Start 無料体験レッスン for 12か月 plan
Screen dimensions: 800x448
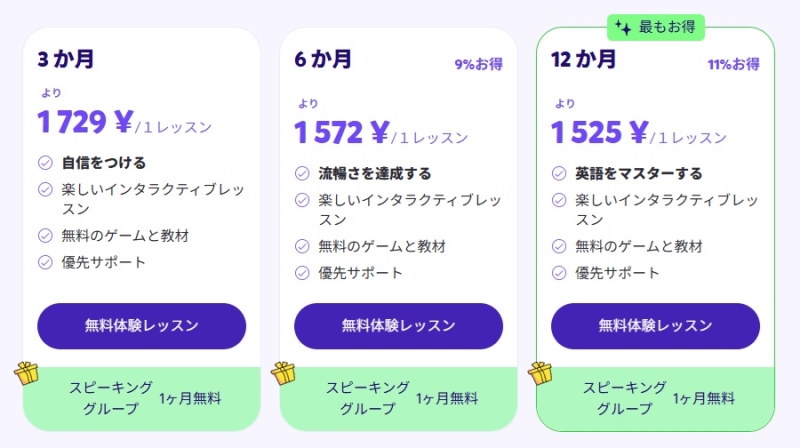pyautogui.click(x=655, y=326)
